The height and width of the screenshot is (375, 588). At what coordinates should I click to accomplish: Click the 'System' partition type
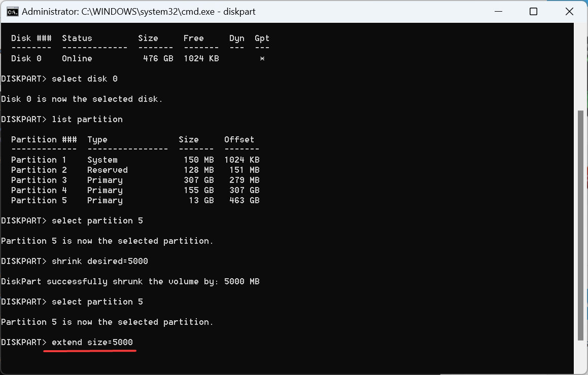(102, 160)
